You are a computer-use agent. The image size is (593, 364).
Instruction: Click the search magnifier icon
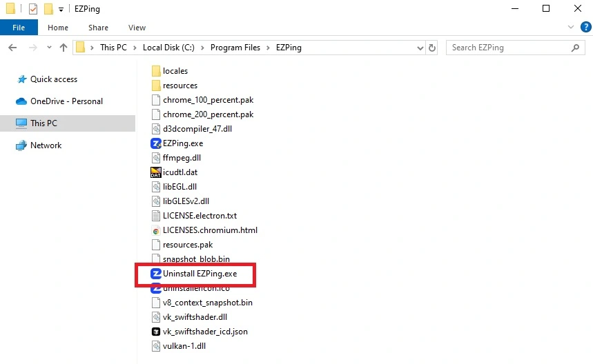click(x=576, y=48)
